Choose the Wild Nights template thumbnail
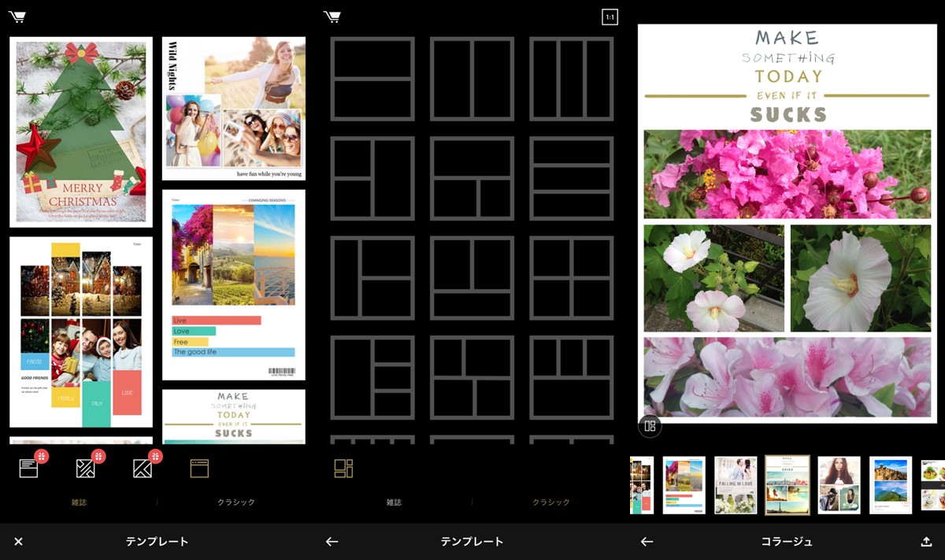Image resolution: width=945 pixels, height=560 pixels. (234, 106)
